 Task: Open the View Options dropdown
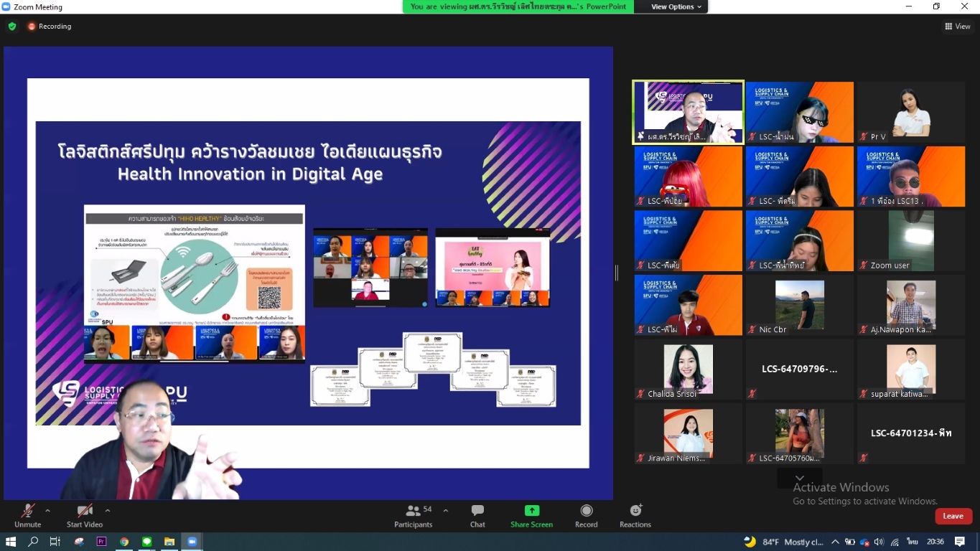point(676,7)
